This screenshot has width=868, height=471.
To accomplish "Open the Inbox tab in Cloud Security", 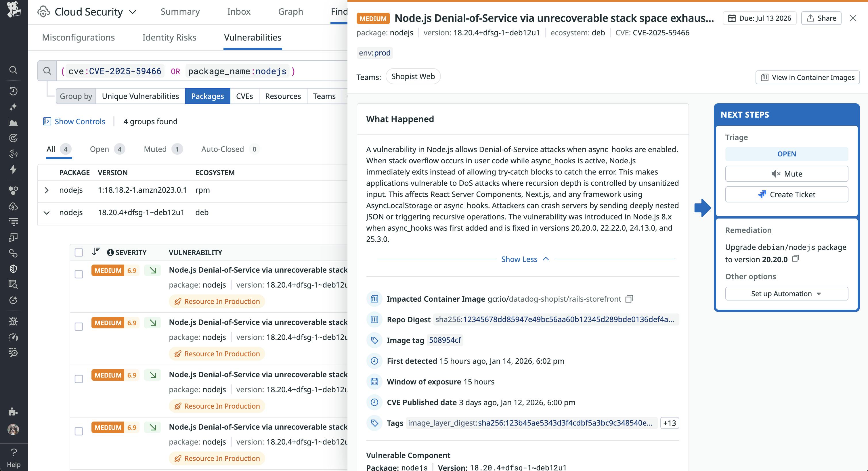I will click(239, 12).
